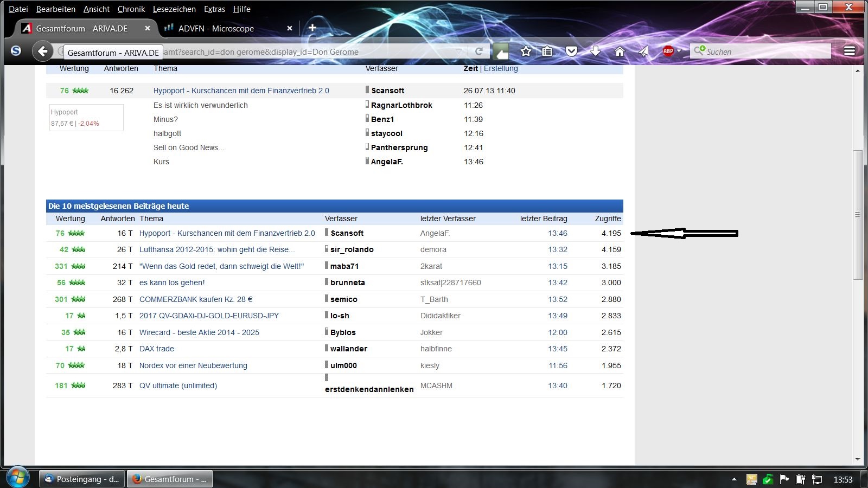Reload the ARIVA forum page

pos(479,52)
